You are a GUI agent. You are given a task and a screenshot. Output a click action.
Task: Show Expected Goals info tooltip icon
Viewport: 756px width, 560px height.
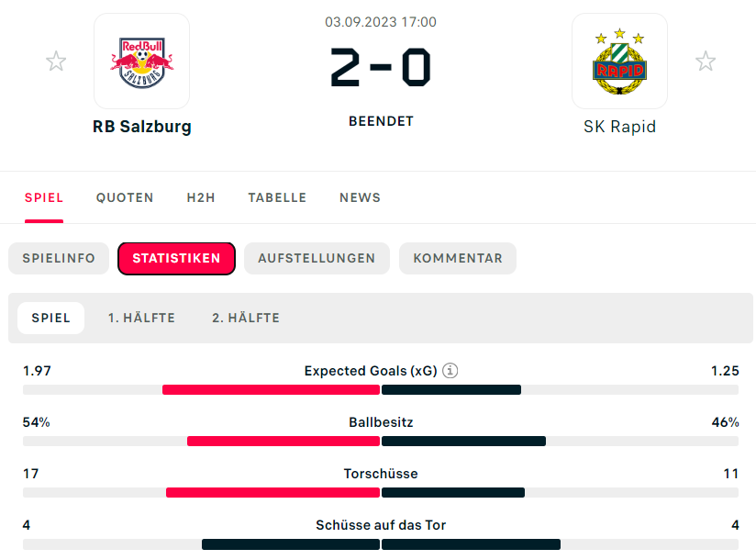[x=450, y=371]
